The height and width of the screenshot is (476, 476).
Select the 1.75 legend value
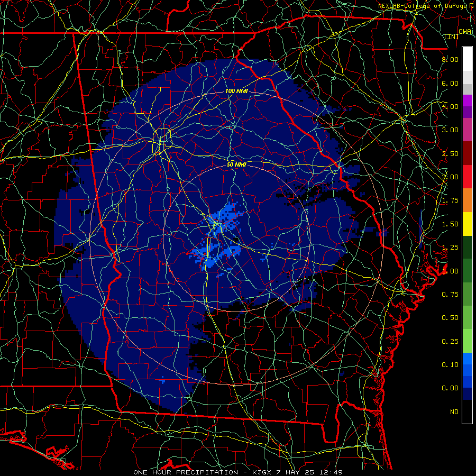tap(450, 200)
